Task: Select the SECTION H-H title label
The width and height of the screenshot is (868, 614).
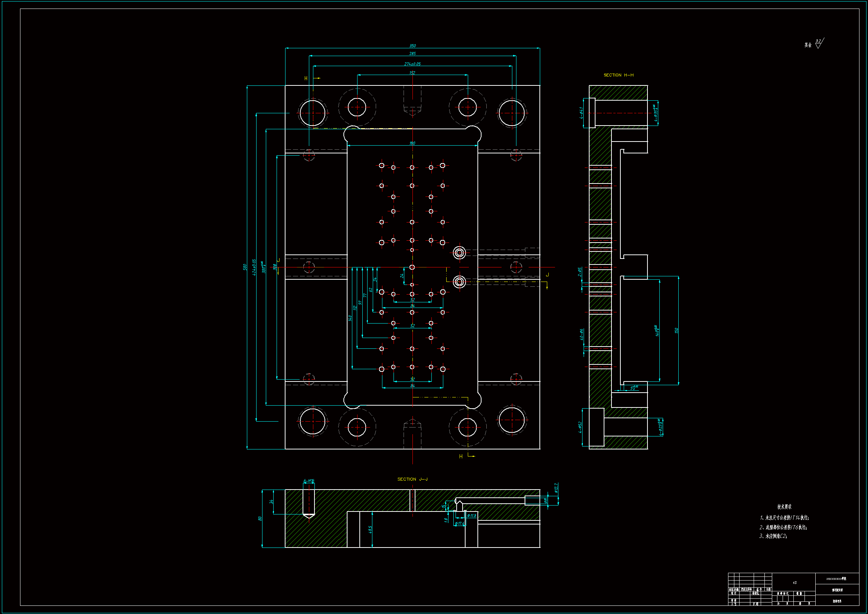Action: tap(619, 75)
